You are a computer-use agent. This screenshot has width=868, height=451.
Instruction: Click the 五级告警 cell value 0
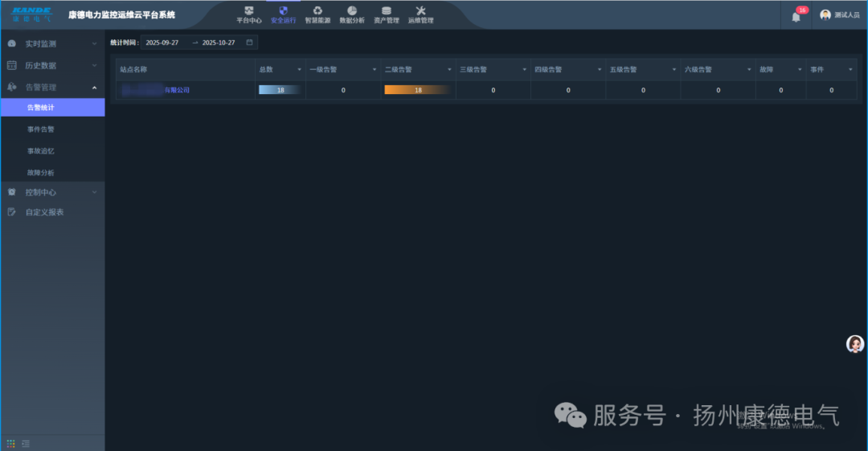643,90
